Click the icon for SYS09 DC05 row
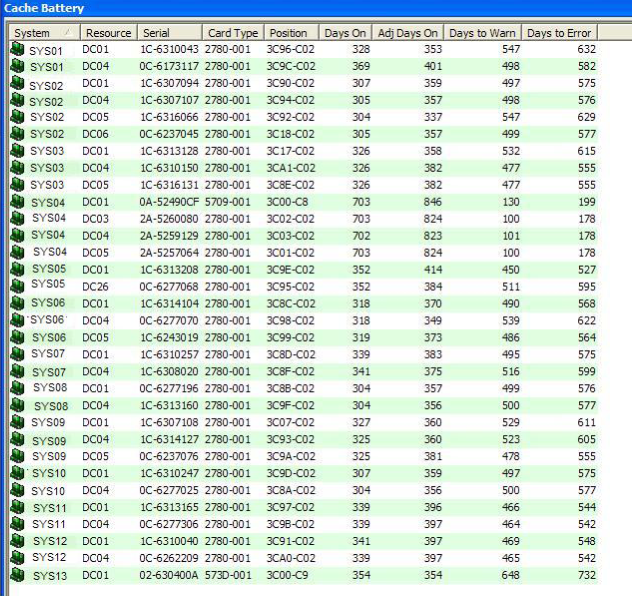The height and width of the screenshot is (596, 632). click(17, 456)
